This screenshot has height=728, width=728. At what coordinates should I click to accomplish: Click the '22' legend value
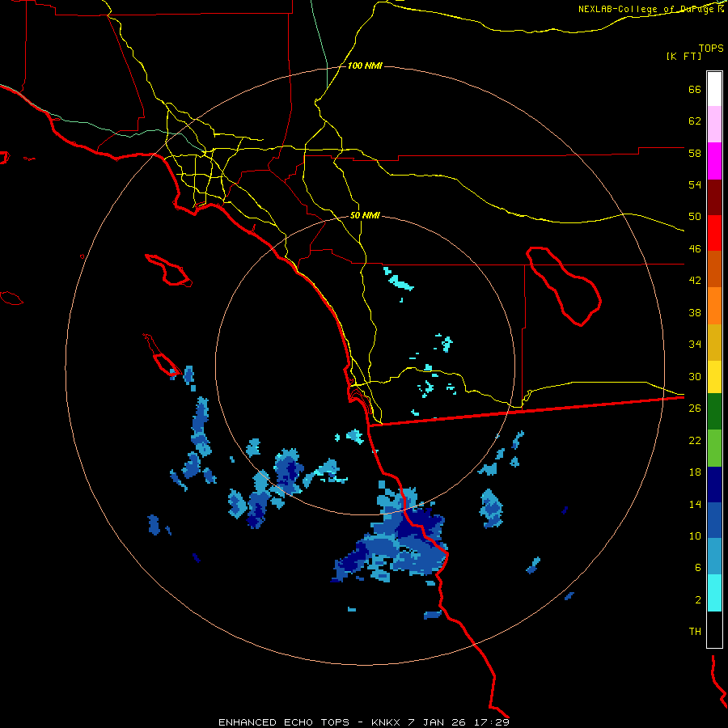(x=695, y=440)
